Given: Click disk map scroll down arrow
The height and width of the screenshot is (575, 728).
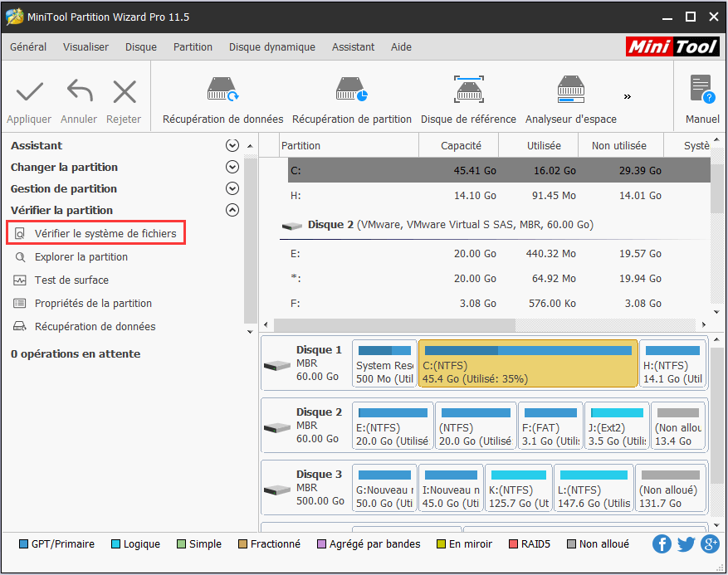Looking at the screenshot, I should click(716, 525).
